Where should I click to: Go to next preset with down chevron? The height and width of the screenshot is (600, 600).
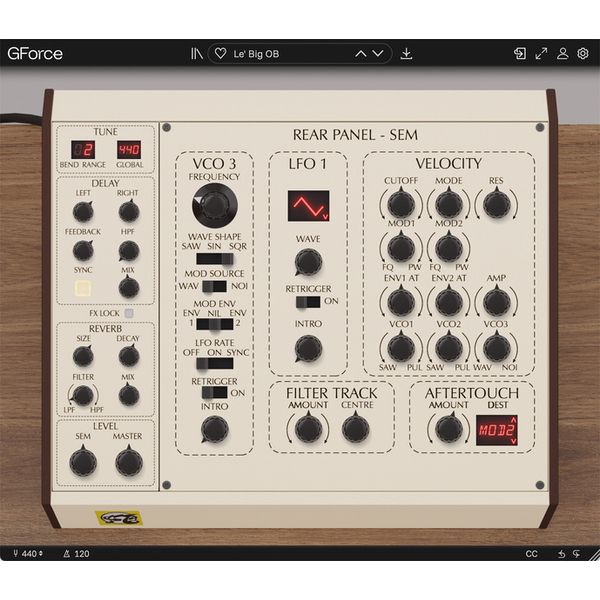378,54
